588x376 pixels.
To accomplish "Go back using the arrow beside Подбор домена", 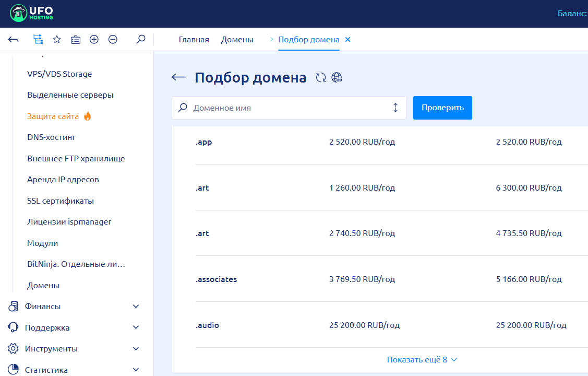I will (x=178, y=77).
